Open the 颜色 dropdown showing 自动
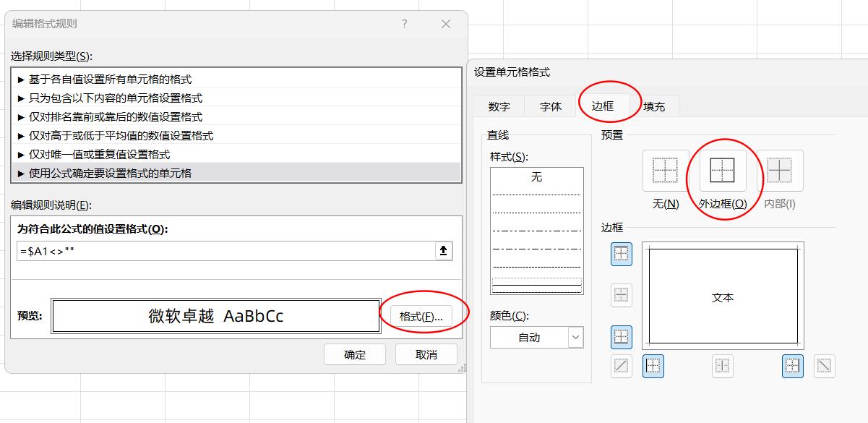This screenshot has width=868, height=423. [x=536, y=337]
